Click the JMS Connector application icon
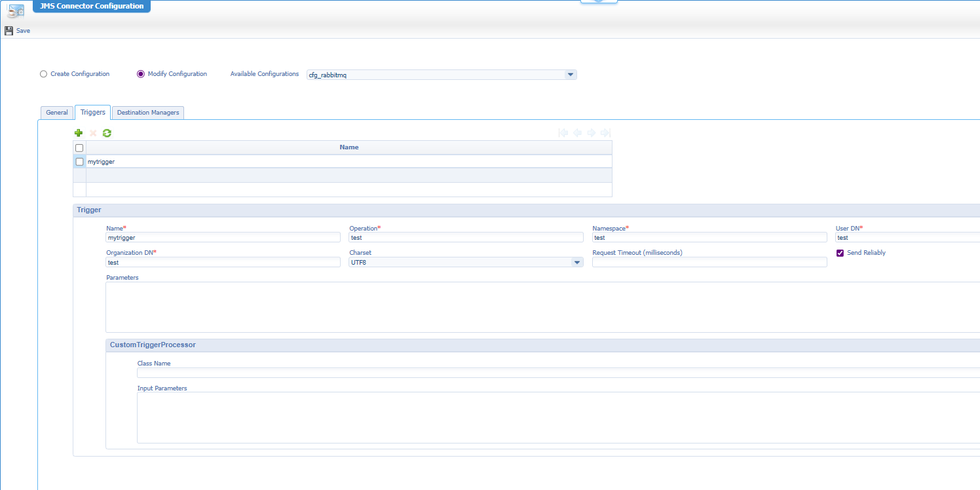 coord(15,10)
